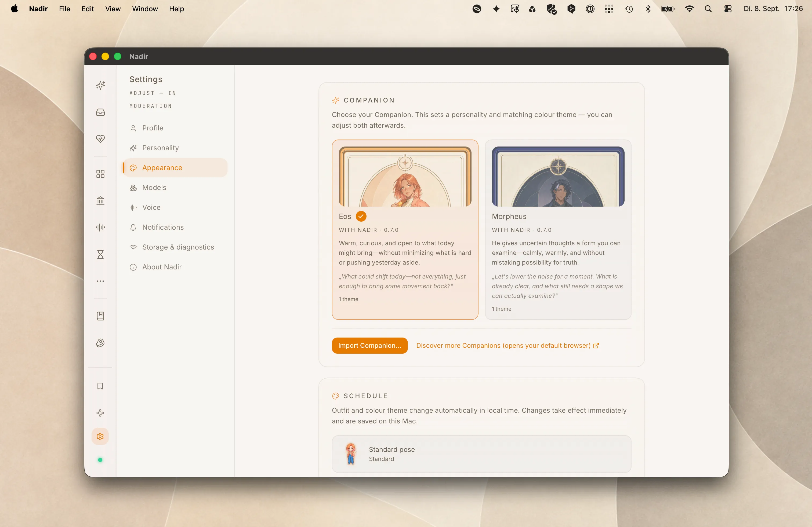The image size is (812, 527).
Task: Open the Apple menu
Action: click(14, 9)
